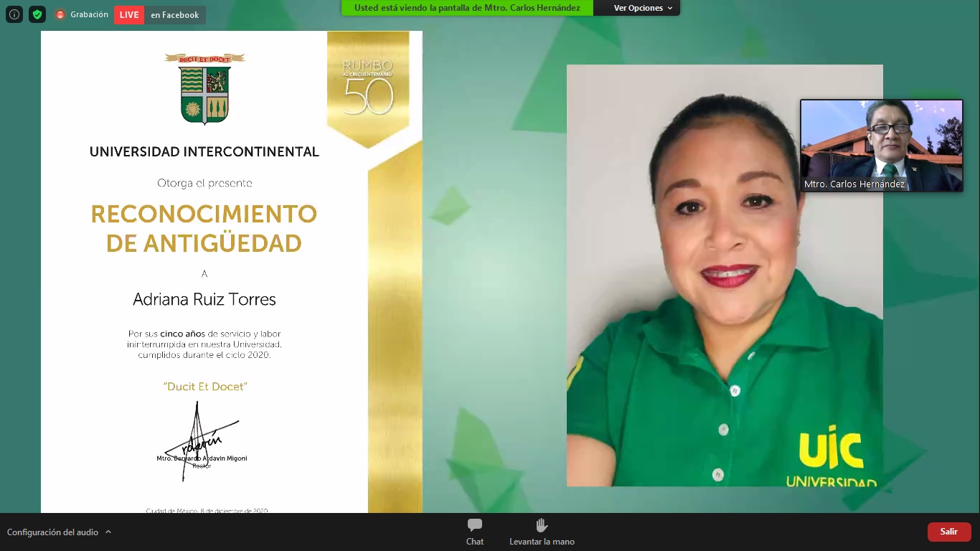Open the meeting information icon
Screen dimensions: 980x551
(14, 14)
